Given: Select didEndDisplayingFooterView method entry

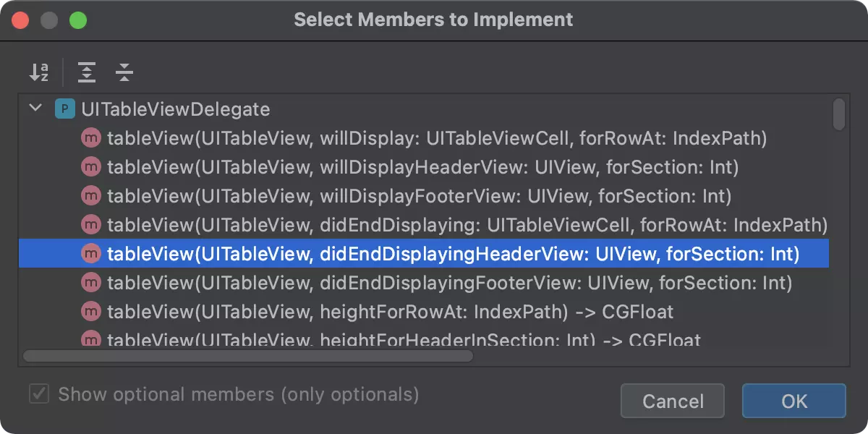Looking at the screenshot, I should (x=448, y=283).
